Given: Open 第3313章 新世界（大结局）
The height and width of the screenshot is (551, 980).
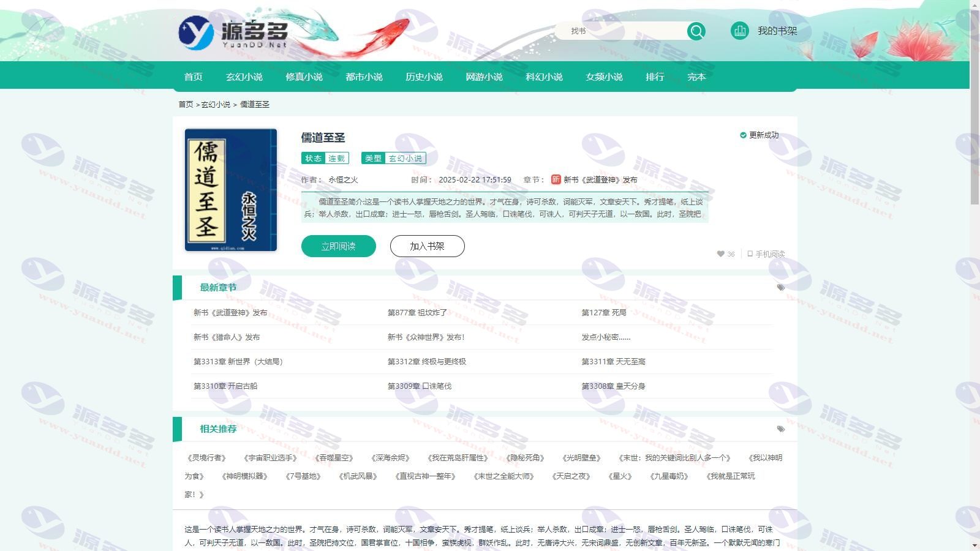Looking at the screenshot, I should click(238, 362).
